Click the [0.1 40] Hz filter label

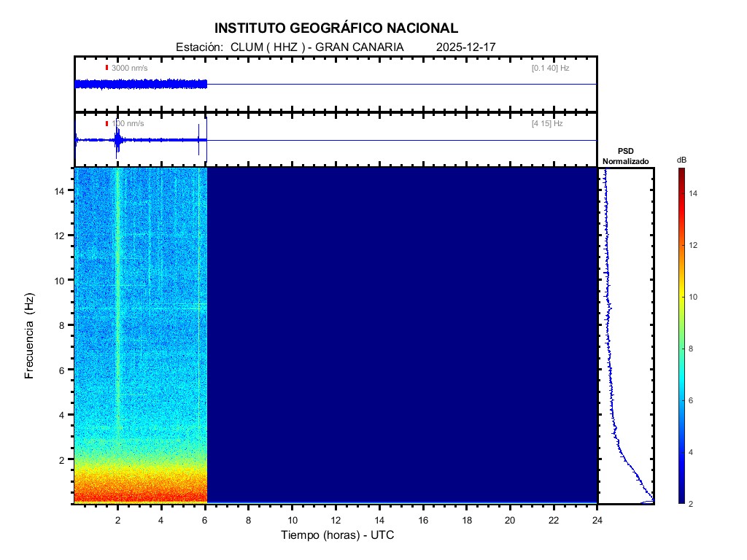[550, 68]
